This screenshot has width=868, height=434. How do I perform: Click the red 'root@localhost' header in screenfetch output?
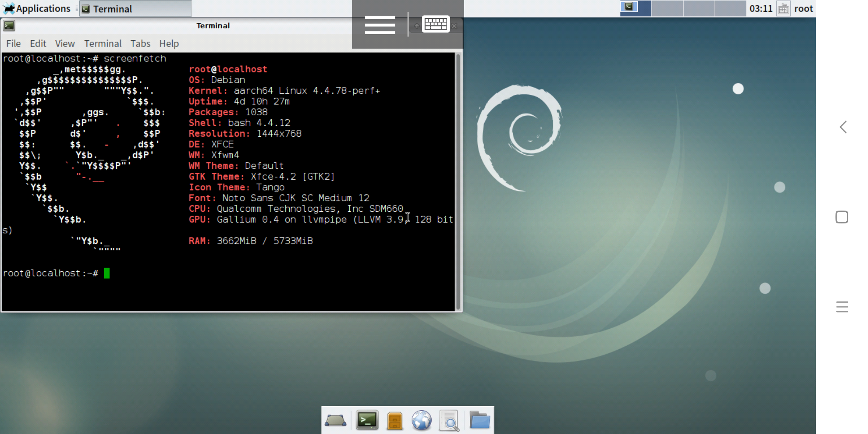click(228, 69)
